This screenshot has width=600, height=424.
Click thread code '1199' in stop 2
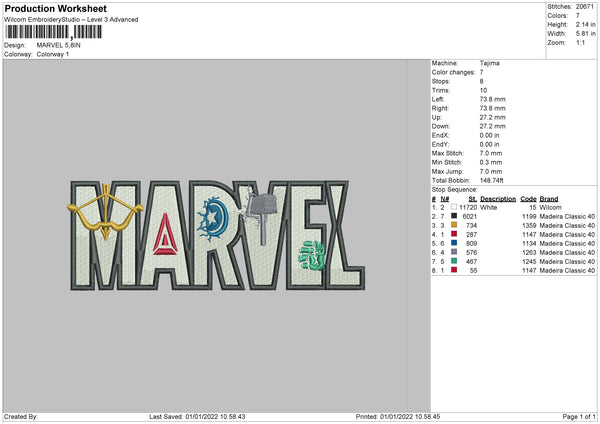pyautogui.click(x=529, y=217)
